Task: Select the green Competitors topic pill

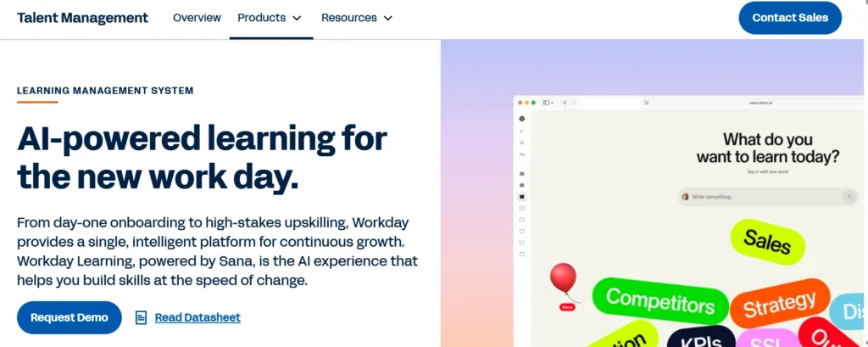Action: point(659,301)
